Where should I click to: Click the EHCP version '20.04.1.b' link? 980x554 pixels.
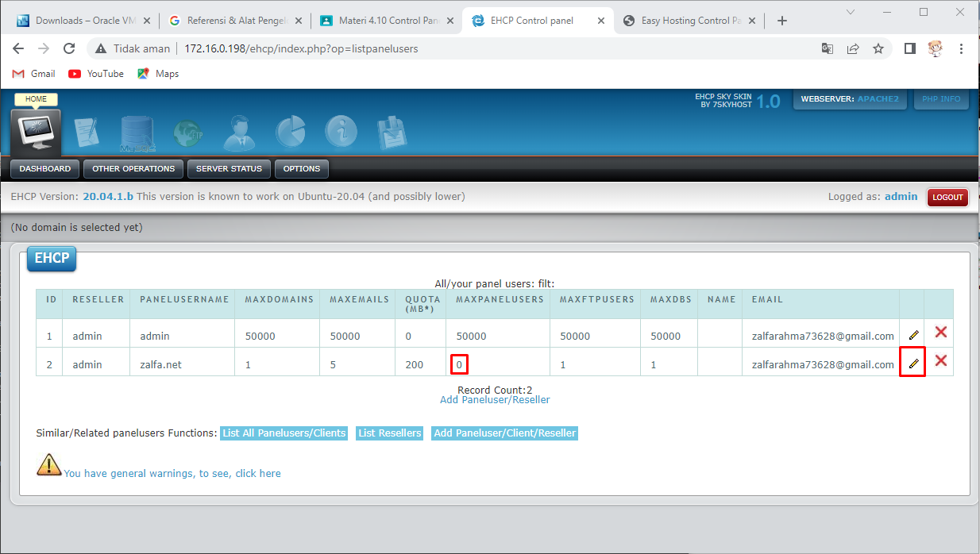click(108, 196)
